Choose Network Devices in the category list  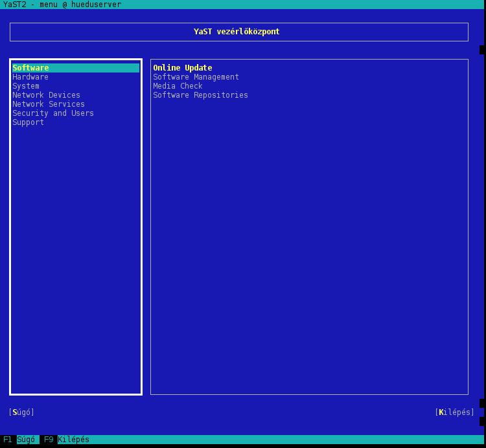pyautogui.click(x=46, y=95)
